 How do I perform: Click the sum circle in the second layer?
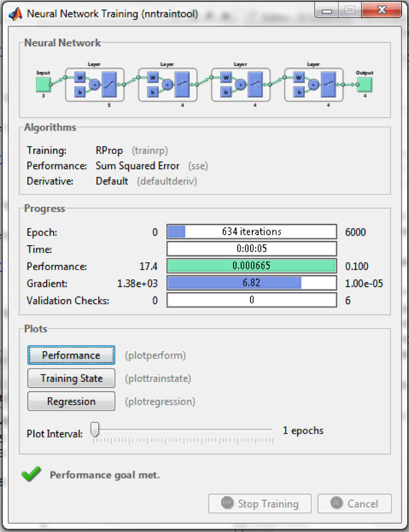point(167,84)
